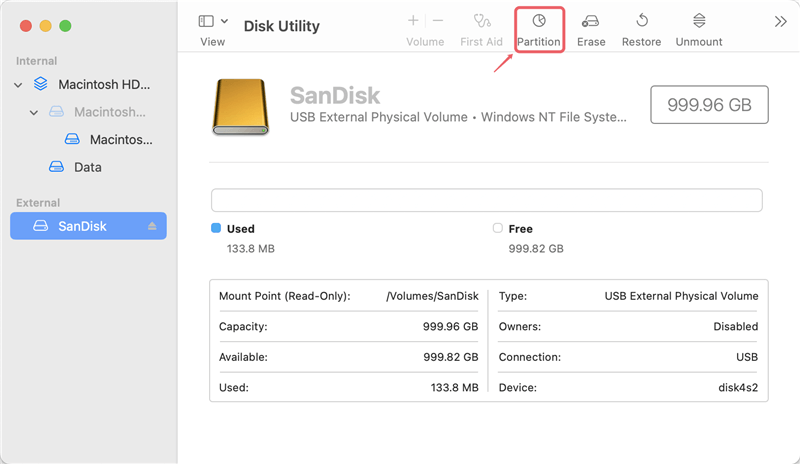The height and width of the screenshot is (464, 800).
Task: Select the greyed Macintosh container item
Action: click(x=110, y=112)
